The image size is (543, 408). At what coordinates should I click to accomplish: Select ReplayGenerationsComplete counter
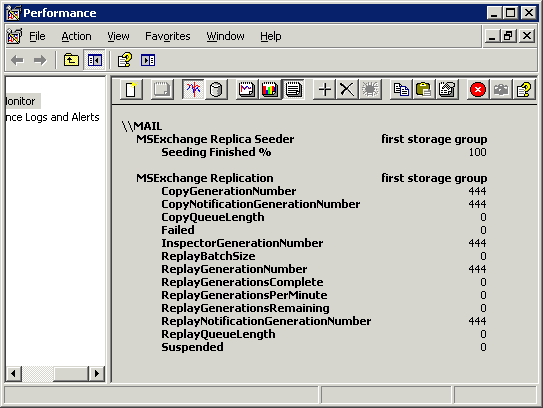pos(242,282)
